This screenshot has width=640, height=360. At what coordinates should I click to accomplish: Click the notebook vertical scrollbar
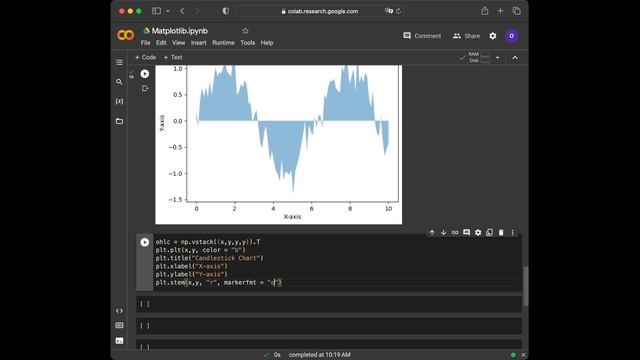tap(525, 286)
